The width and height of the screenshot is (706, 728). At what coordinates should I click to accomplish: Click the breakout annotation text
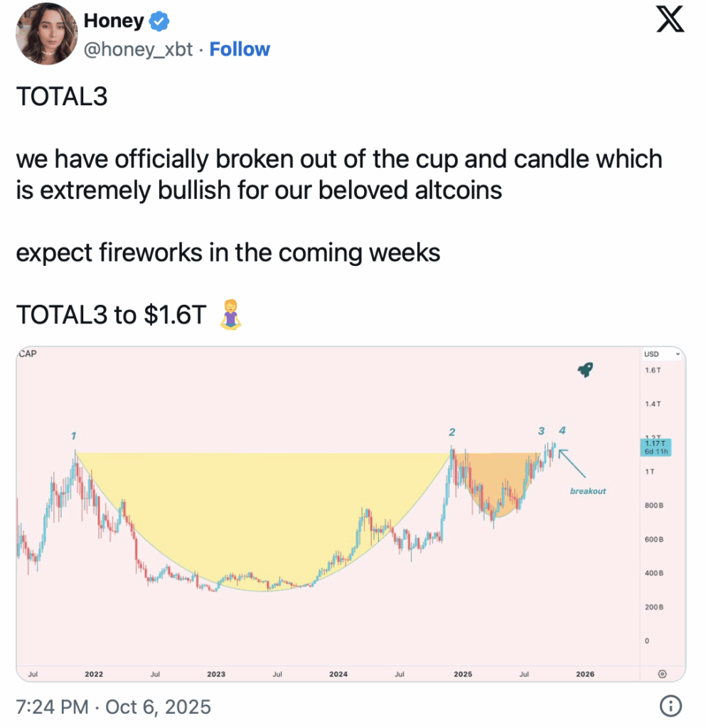[x=588, y=491]
